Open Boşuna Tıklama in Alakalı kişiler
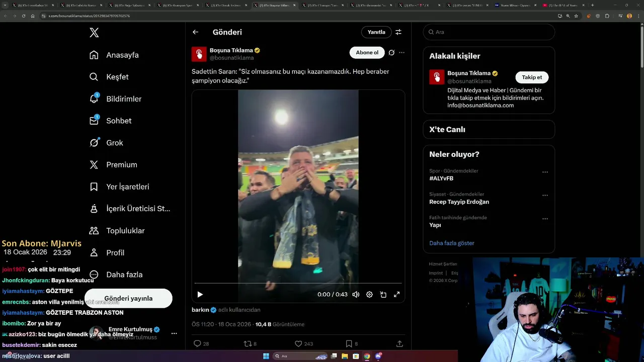The image size is (644, 362). point(469,73)
